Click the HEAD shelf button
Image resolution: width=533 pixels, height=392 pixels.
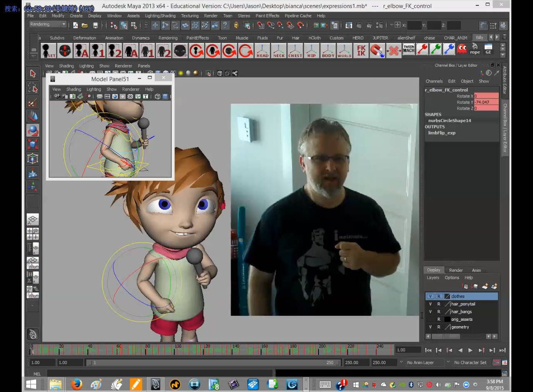pyautogui.click(x=262, y=51)
